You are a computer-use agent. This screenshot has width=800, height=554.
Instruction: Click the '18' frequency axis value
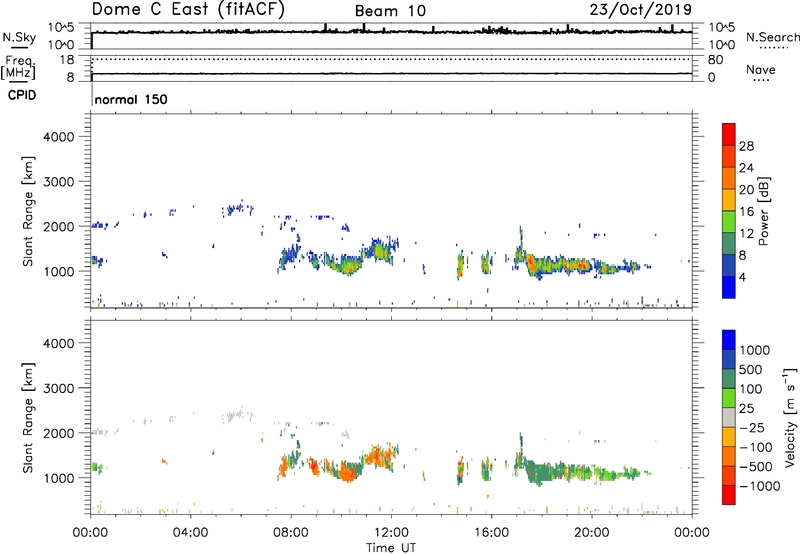point(67,60)
